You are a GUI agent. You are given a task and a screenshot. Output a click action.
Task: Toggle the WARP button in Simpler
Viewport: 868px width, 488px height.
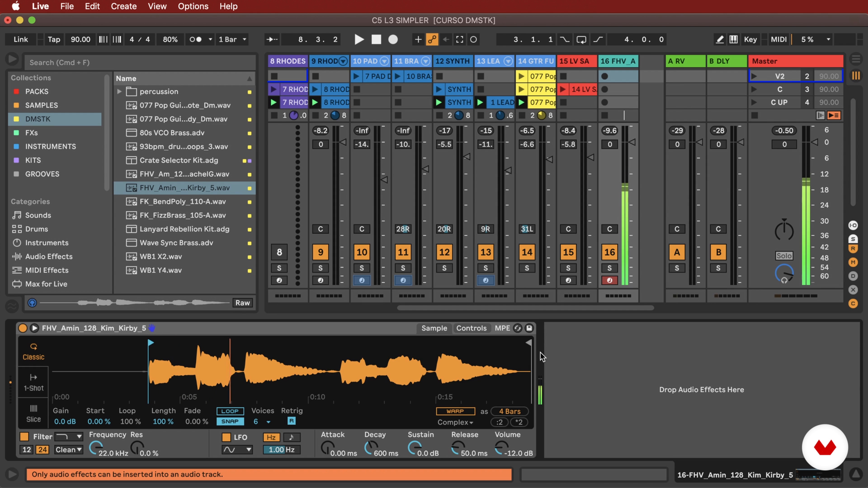(455, 411)
